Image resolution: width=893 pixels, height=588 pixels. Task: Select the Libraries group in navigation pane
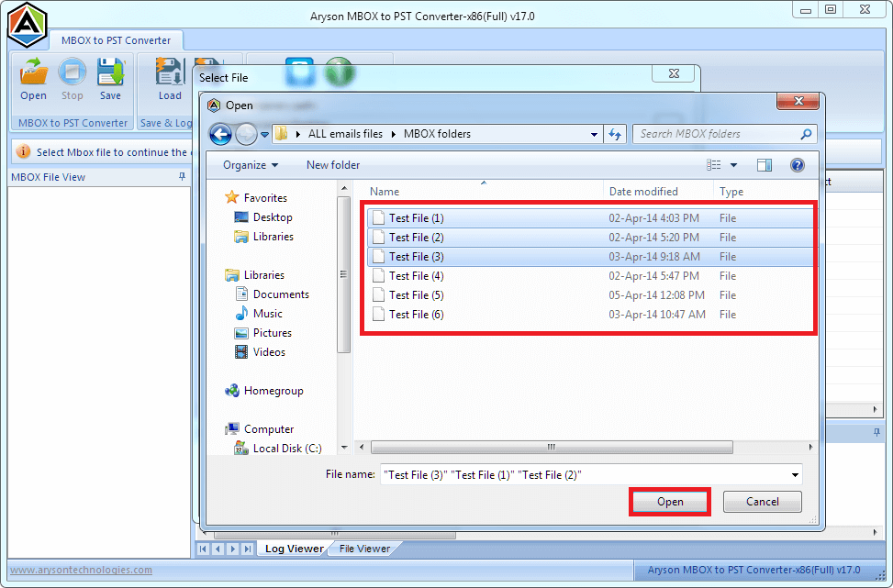tap(264, 275)
